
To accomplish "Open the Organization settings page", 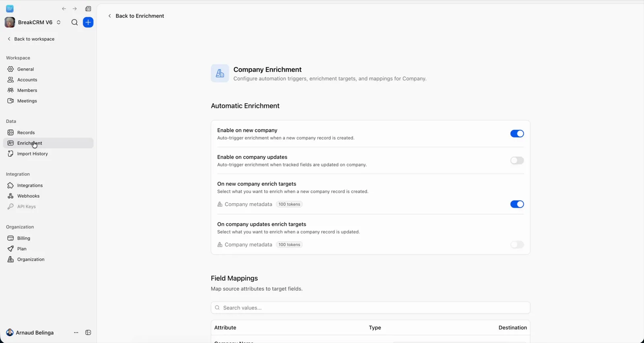I will click(48, 259).
